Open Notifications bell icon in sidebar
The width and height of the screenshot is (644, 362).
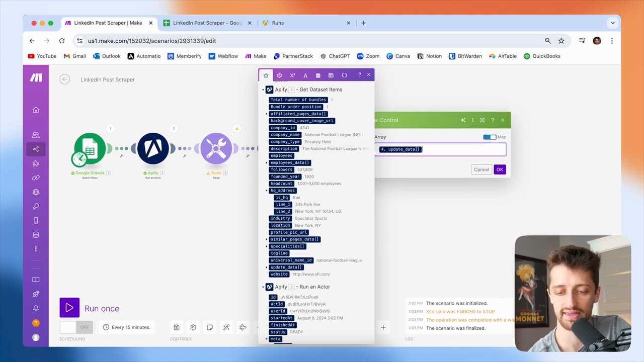tap(36, 308)
